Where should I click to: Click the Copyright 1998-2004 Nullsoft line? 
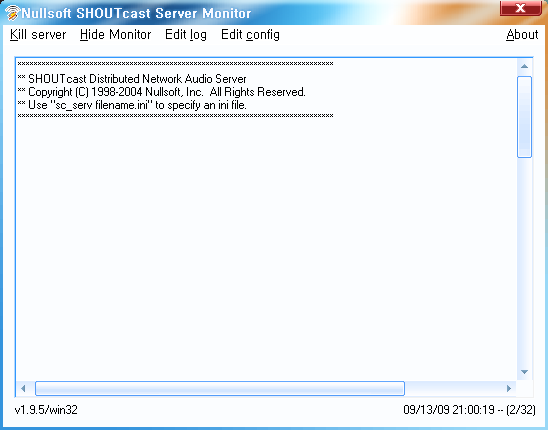[x=161, y=92]
